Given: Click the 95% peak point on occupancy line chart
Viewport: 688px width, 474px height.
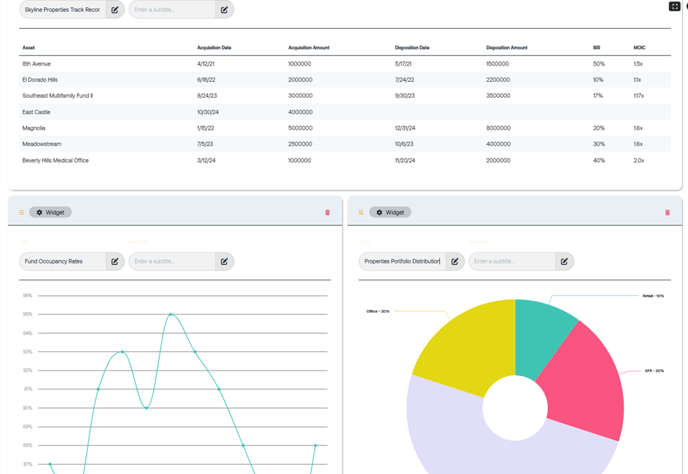Looking at the screenshot, I should tap(171, 314).
